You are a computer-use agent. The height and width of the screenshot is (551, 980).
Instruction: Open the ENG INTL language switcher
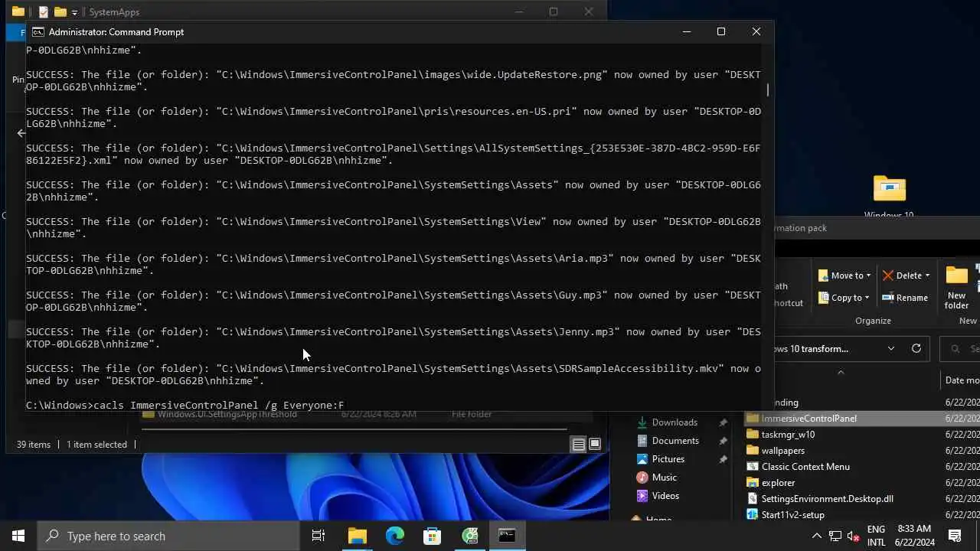tap(876, 536)
